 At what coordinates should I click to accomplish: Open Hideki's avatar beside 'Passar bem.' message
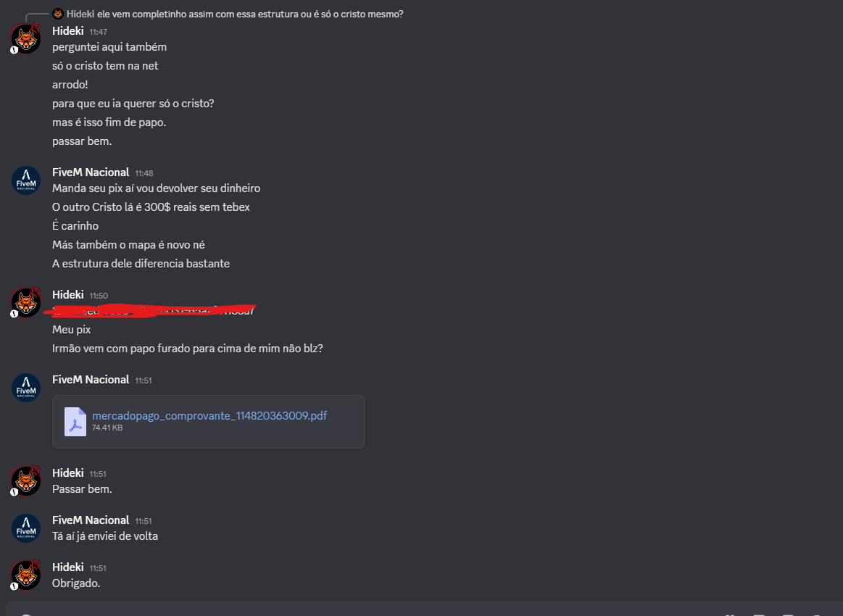coord(26,481)
